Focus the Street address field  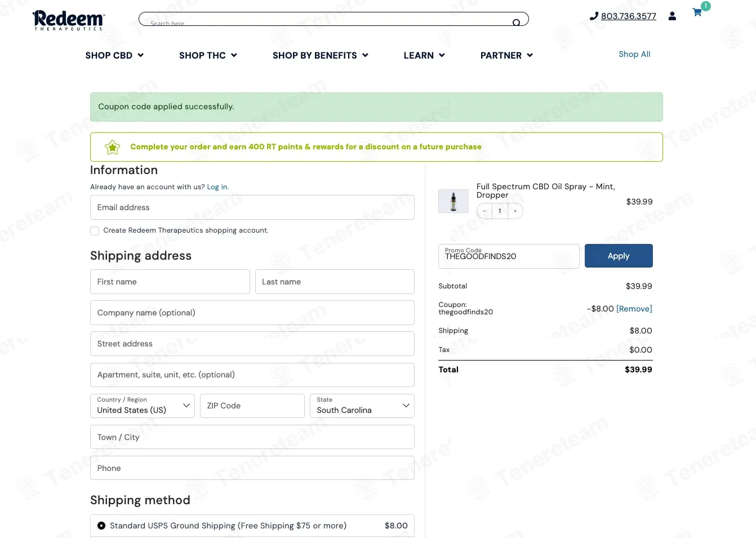point(252,344)
